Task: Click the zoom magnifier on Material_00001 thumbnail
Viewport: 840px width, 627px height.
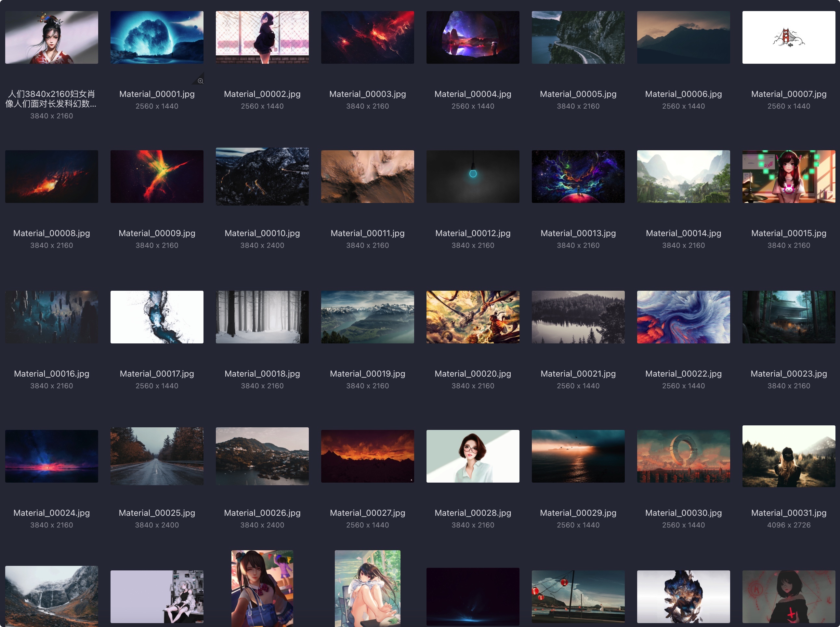Action: (x=200, y=80)
